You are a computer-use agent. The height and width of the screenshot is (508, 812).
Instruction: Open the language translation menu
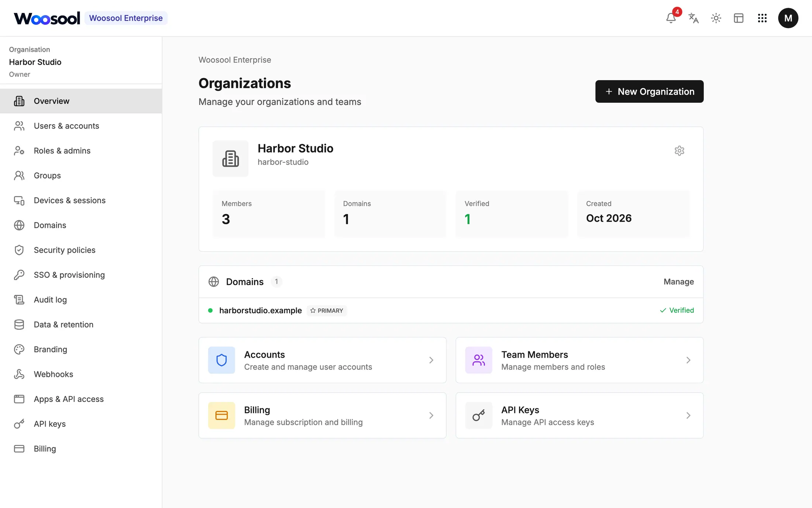pyautogui.click(x=694, y=18)
